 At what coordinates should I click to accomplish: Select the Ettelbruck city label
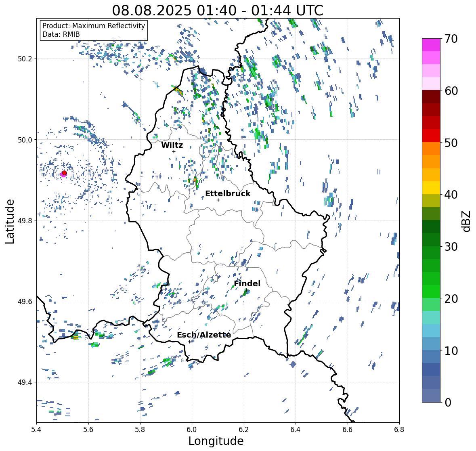228,194
